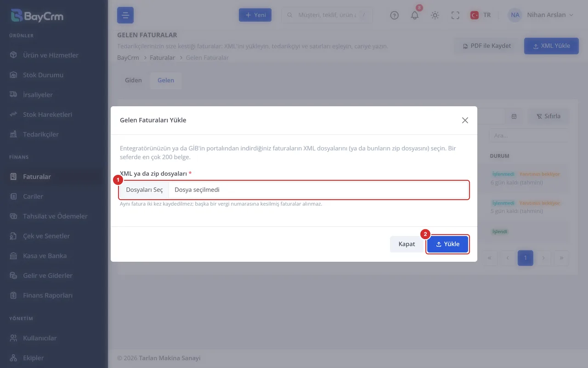The width and height of the screenshot is (588, 368).
Task: Open Stok Durumu in sidebar
Action: (43, 75)
